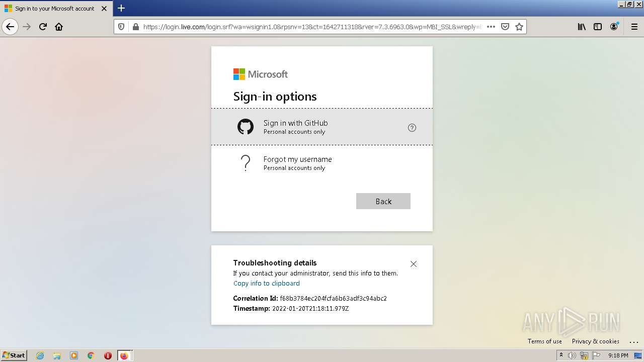Close the Microsoft sign-in tab
The width and height of the screenshot is (644, 362).
[104, 9]
